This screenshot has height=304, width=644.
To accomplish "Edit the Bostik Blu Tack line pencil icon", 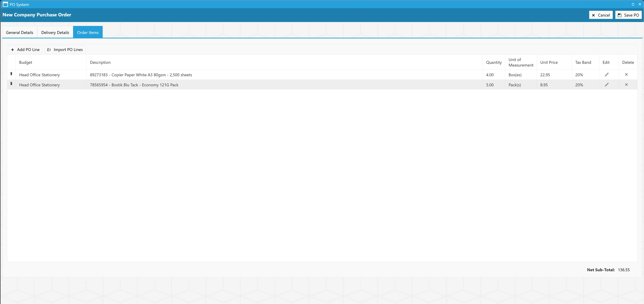I will click(607, 85).
